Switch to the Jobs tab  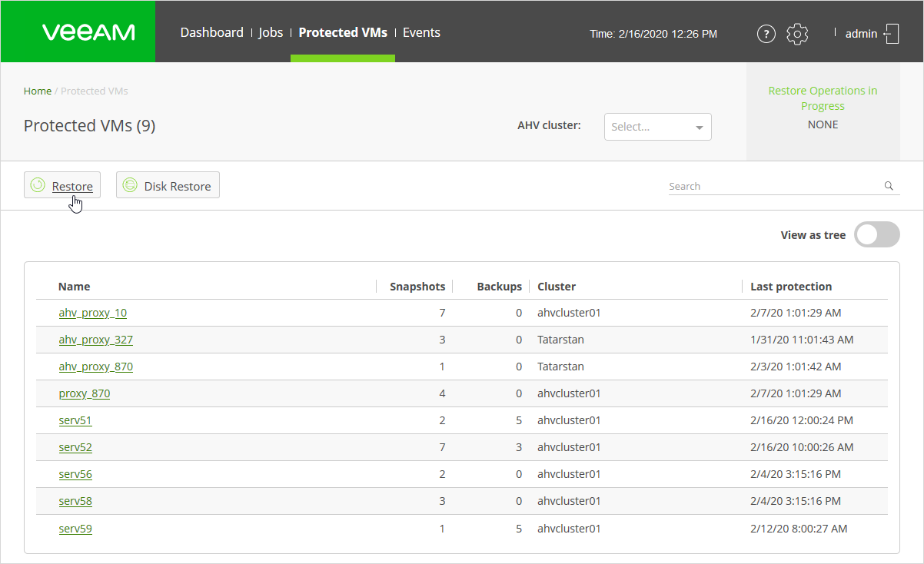tap(271, 32)
